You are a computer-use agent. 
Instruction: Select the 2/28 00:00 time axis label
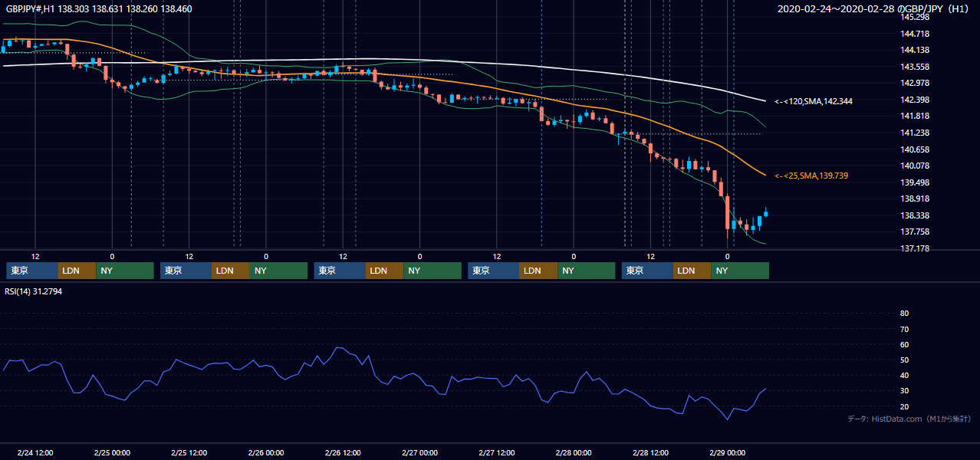[x=574, y=452]
